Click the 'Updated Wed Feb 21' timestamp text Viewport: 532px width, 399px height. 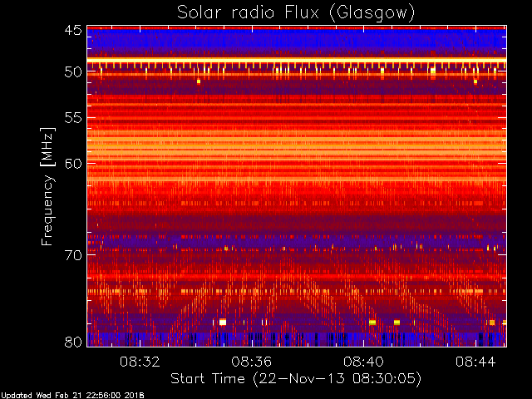click(x=72, y=396)
